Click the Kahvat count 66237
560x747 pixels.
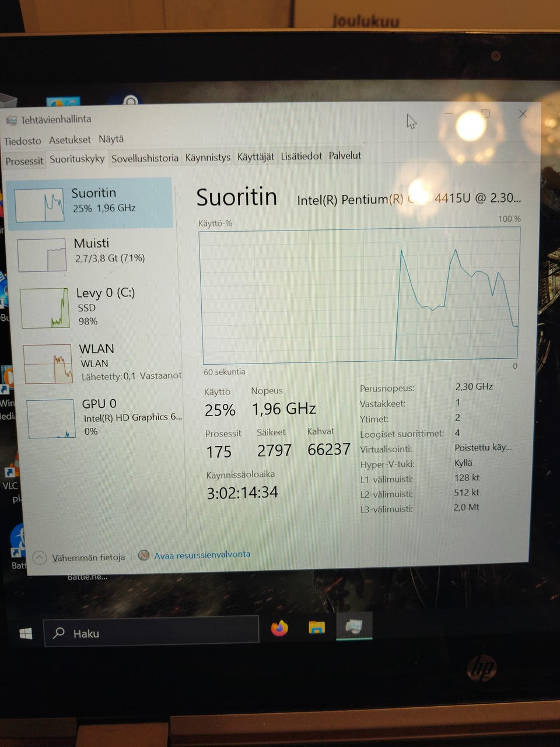(329, 449)
